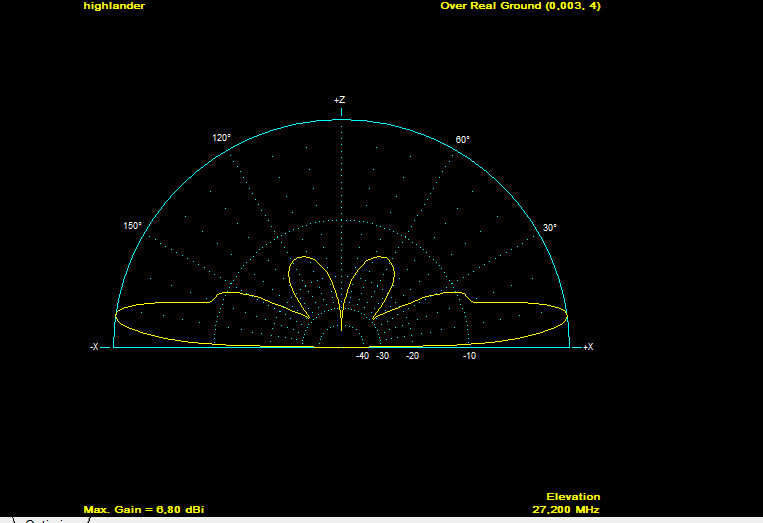Select the 120° angle marker
Screen dimensions: 763x523
tap(221, 138)
